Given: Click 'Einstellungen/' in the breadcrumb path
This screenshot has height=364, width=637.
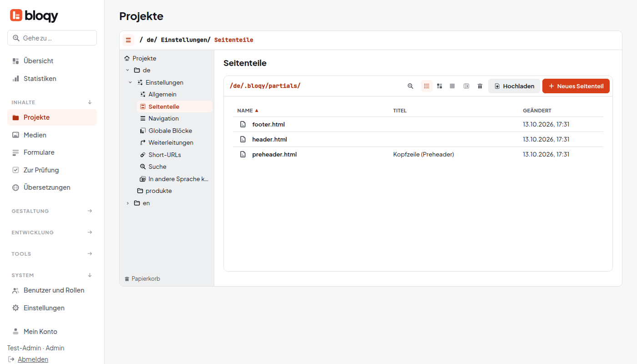Looking at the screenshot, I should point(186,40).
